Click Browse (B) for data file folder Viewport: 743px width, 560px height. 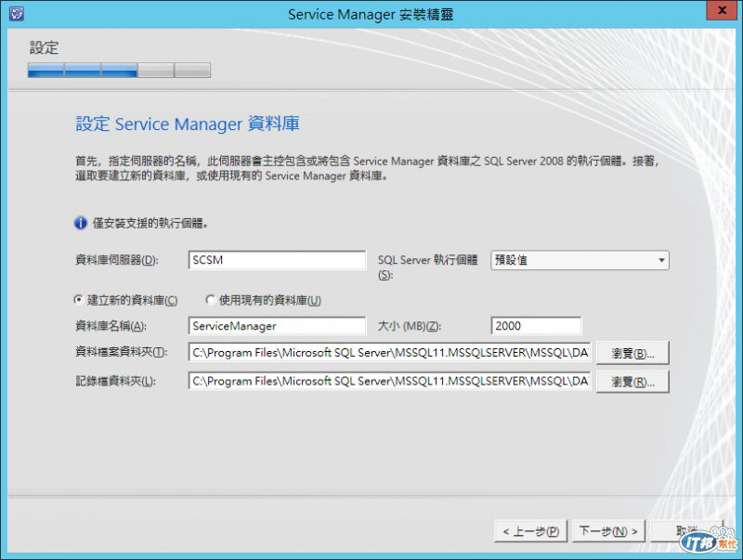pos(632,353)
